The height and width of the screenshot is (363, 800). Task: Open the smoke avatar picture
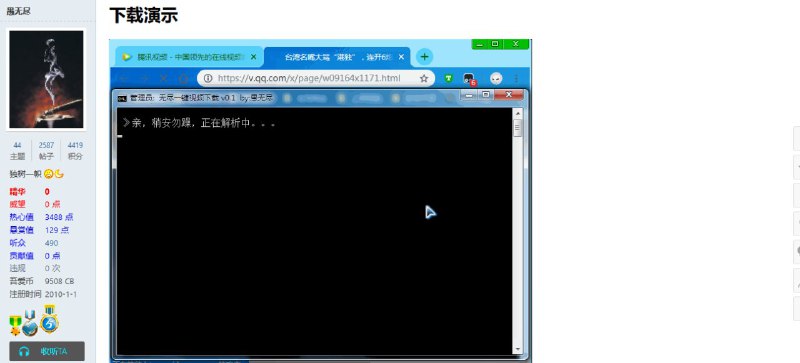pyautogui.click(x=46, y=79)
